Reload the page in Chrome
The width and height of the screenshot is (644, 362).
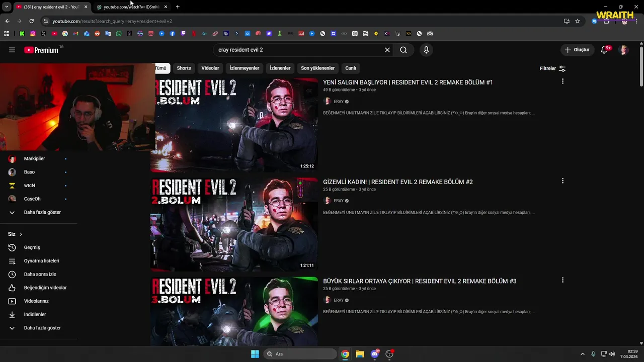31,21
